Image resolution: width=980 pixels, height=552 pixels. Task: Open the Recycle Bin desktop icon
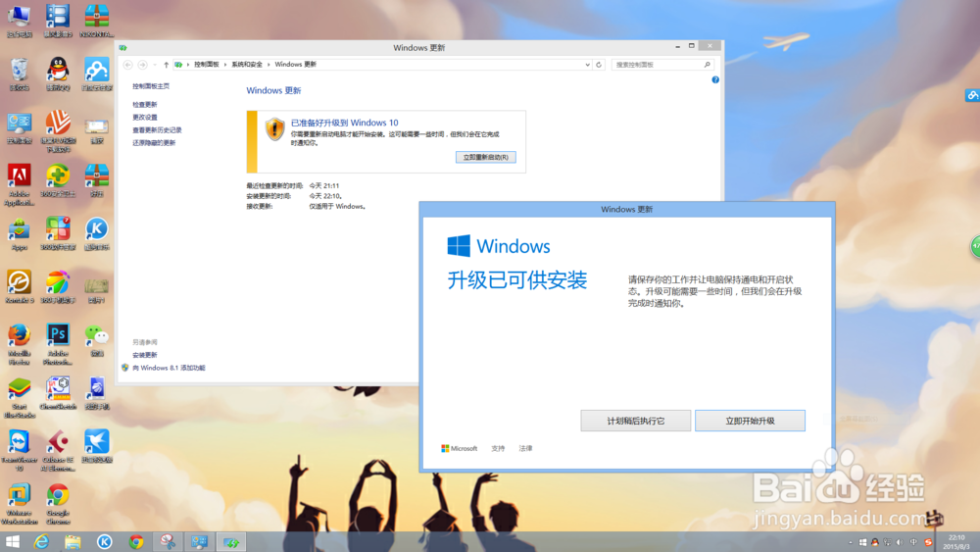tap(20, 75)
